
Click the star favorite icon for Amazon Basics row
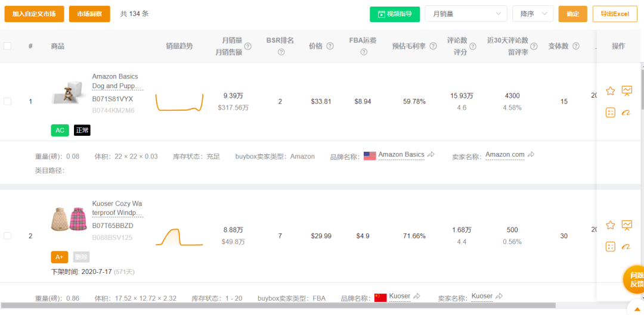(611, 91)
